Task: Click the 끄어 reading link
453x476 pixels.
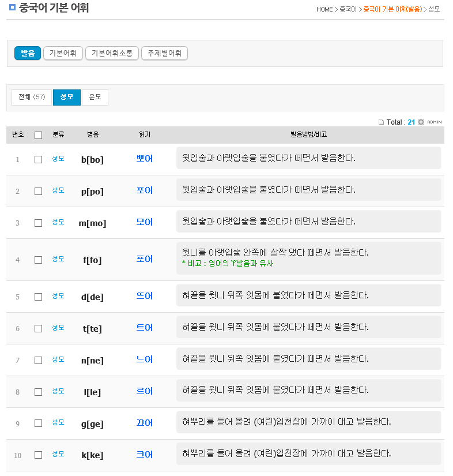Action: (x=145, y=423)
